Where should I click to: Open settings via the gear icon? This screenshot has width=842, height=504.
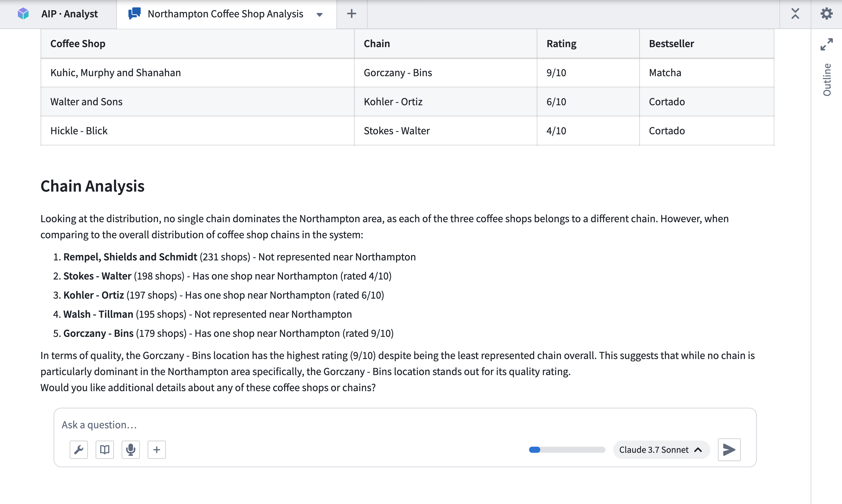click(827, 14)
